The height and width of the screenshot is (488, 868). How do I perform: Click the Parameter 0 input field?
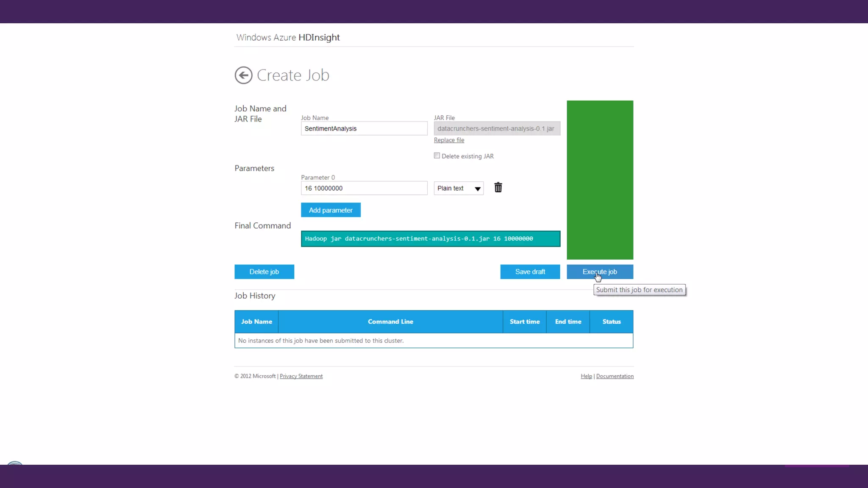coord(364,188)
